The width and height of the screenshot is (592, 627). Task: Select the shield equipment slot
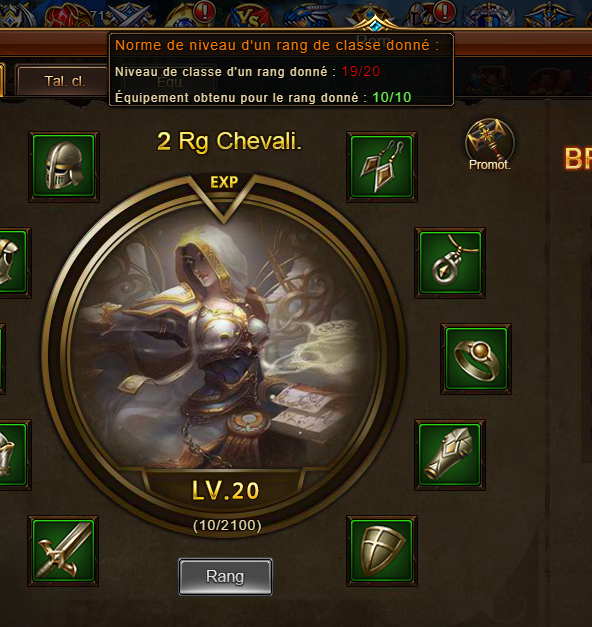[382, 551]
